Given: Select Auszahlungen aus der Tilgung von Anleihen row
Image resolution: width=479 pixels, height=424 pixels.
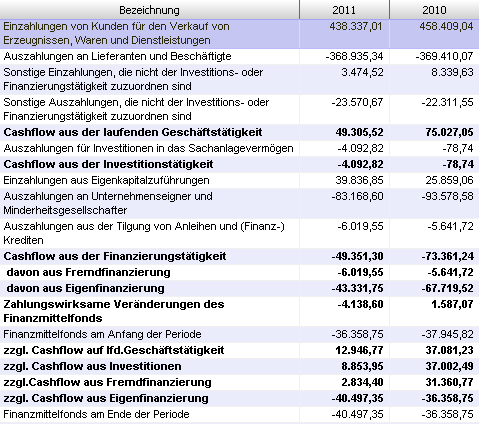Looking at the screenshot, I should 239,233.
